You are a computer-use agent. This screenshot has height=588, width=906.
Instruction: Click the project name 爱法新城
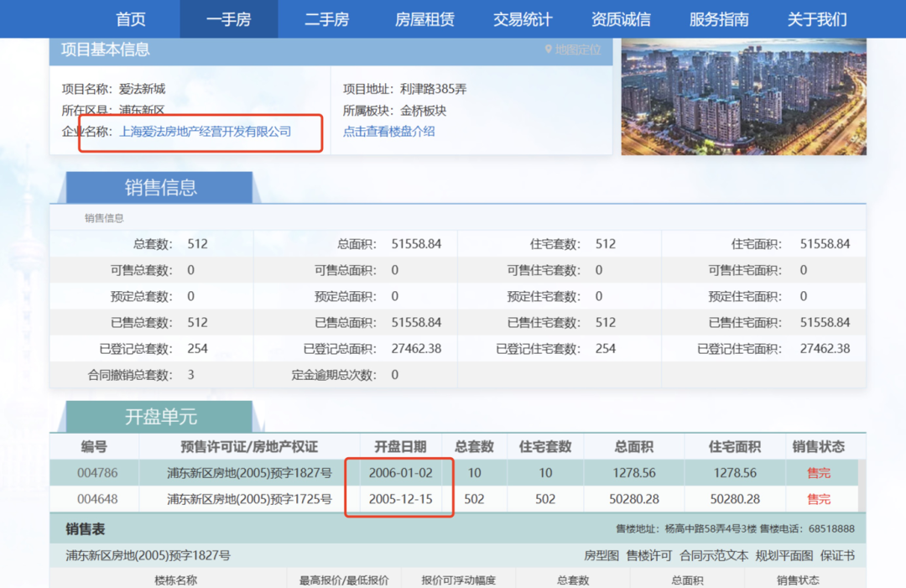coord(142,89)
